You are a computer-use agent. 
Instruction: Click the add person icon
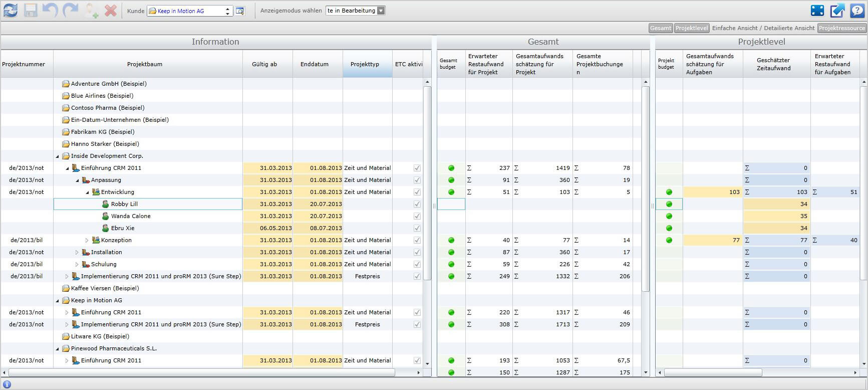[91, 11]
